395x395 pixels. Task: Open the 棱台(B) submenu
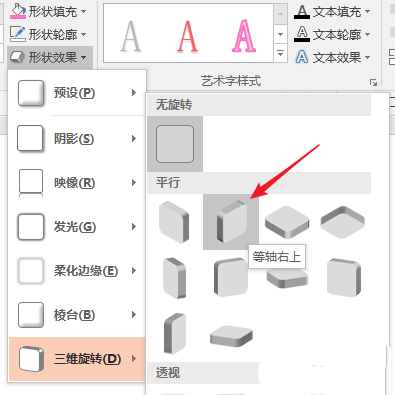pyautogui.click(x=77, y=315)
